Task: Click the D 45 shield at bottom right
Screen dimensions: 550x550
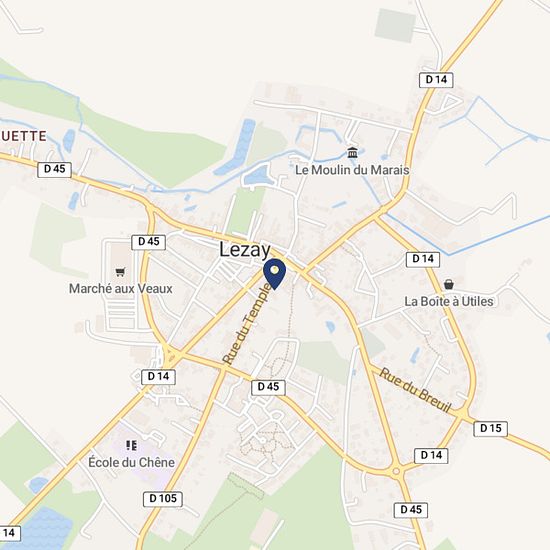Action: (411, 510)
